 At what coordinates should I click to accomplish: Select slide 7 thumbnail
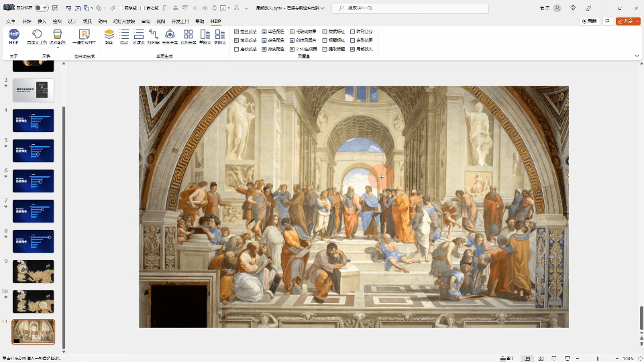click(34, 211)
